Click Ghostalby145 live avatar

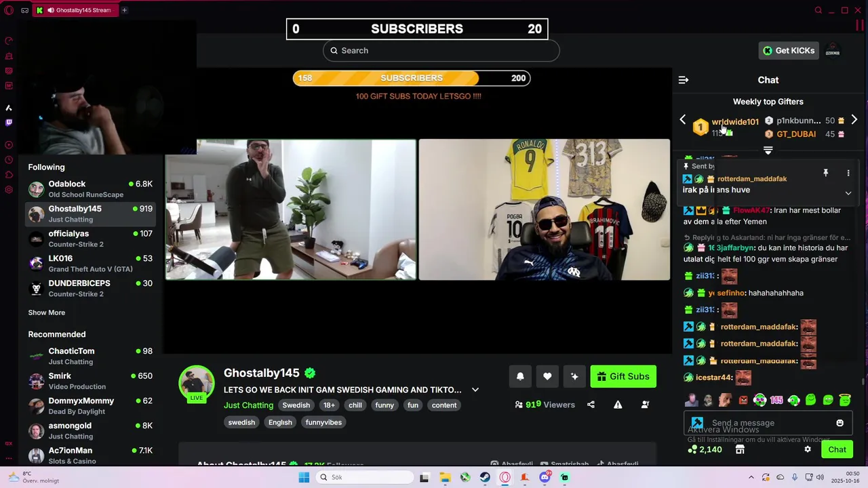click(x=197, y=383)
